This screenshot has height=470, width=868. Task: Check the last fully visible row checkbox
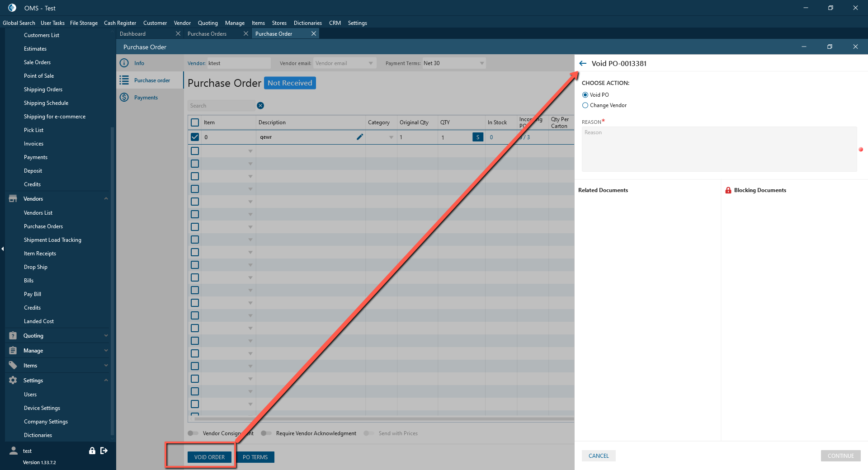tap(195, 404)
